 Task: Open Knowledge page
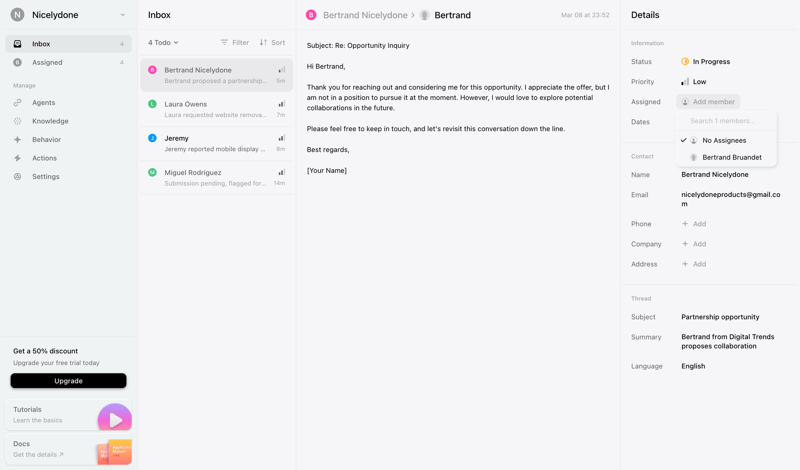click(x=68, y=121)
